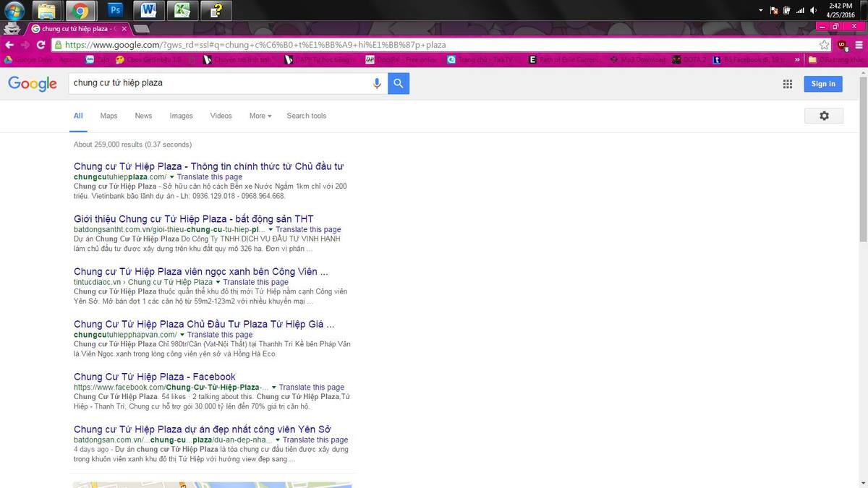Screen dimensions: 868x488
Task: Open the network signal tray icon
Action: (x=801, y=11)
